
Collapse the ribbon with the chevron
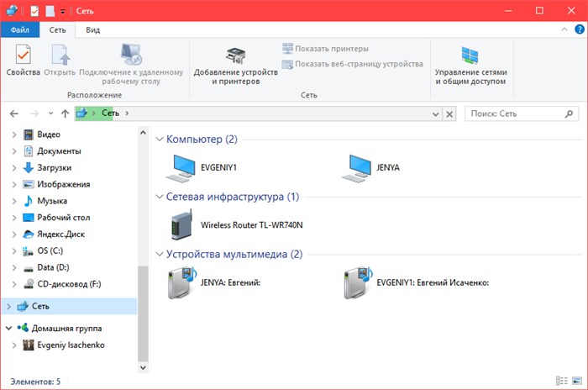pyautogui.click(x=564, y=29)
